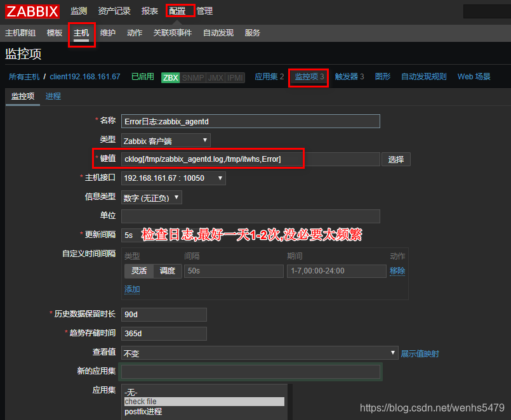Go to 主机 submenu
The width and height of the screenshot is (511, 420).
click(x=81, y=33)
